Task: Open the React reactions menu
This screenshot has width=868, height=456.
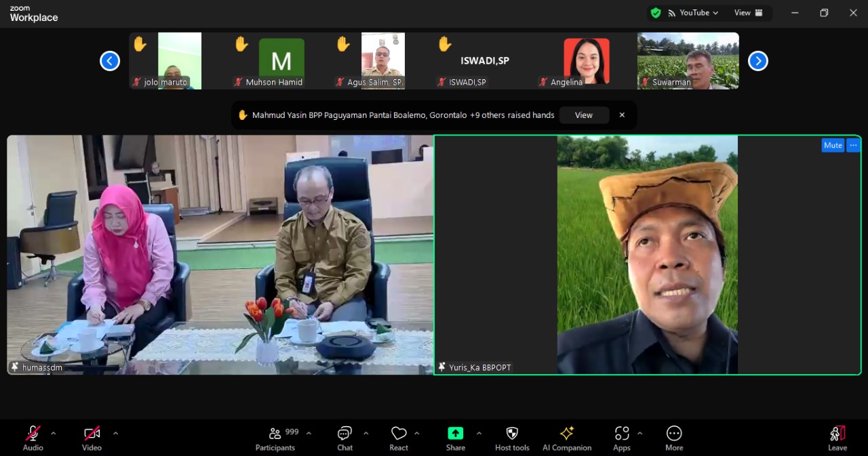Action: tap(399, 434)
